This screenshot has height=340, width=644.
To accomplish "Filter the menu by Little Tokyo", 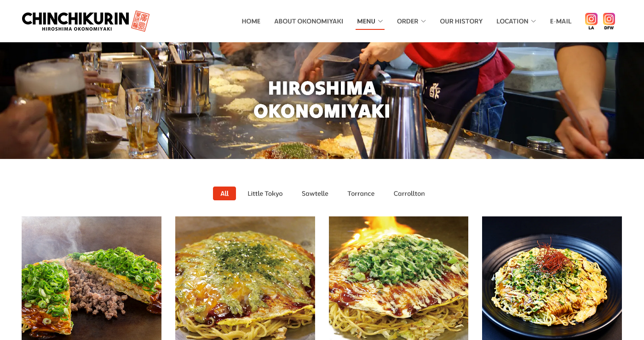I will [265, 193].
